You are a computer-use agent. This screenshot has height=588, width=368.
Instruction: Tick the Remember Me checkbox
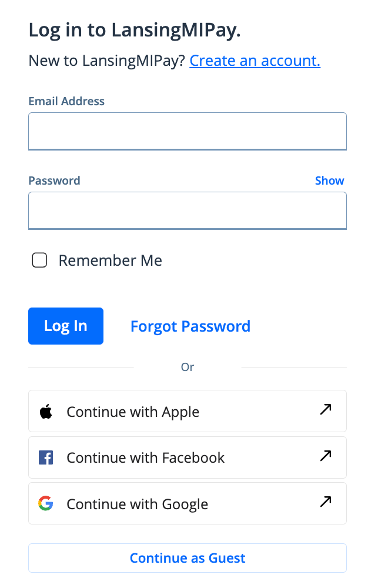click(x=39, y=260)
